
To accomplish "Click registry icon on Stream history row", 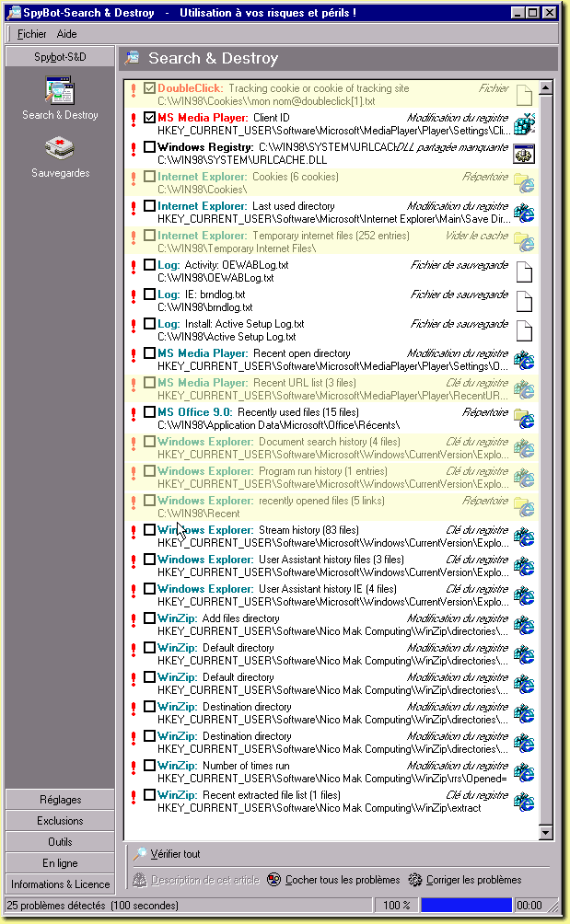I will (524, 537).
